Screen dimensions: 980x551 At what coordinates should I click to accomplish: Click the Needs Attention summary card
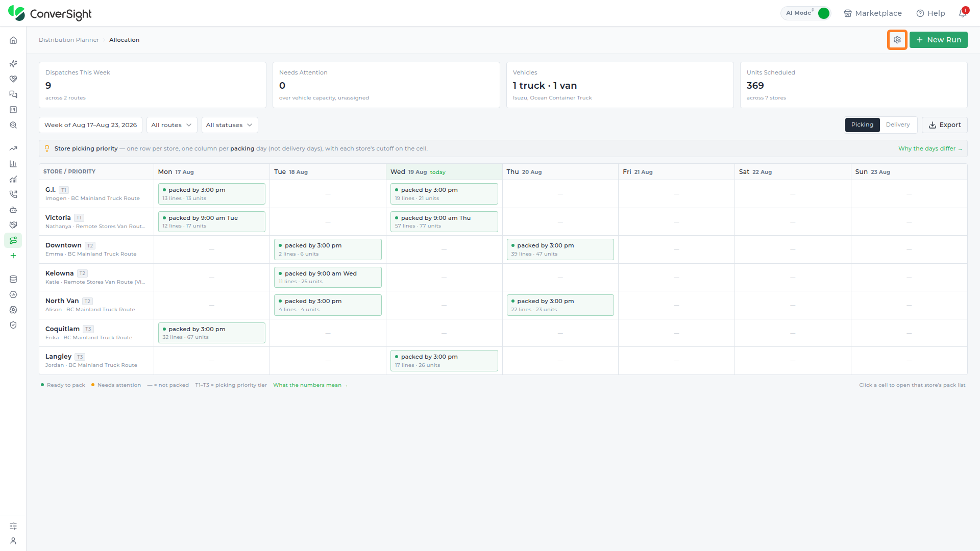click(x=386, y=85)
